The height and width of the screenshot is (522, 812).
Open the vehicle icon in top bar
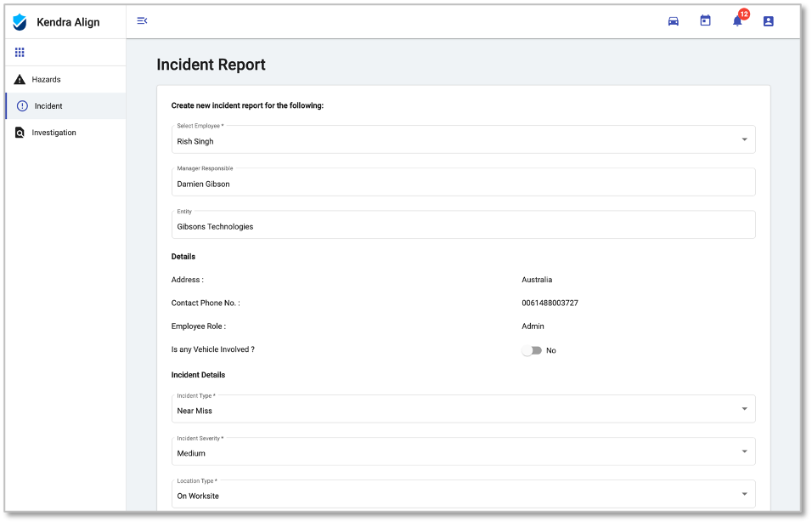[673, 20]
